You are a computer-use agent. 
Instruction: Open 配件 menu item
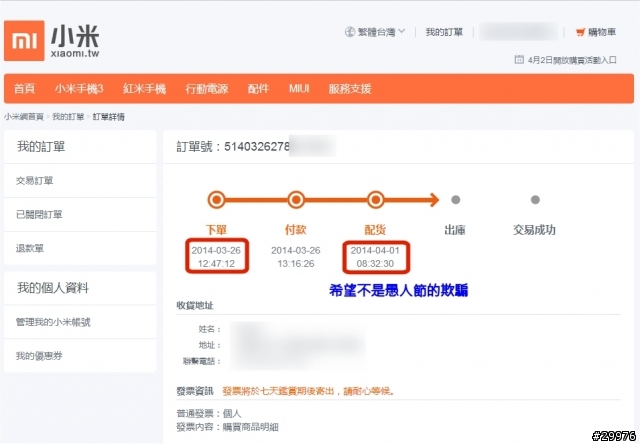[x=258, y=88]
